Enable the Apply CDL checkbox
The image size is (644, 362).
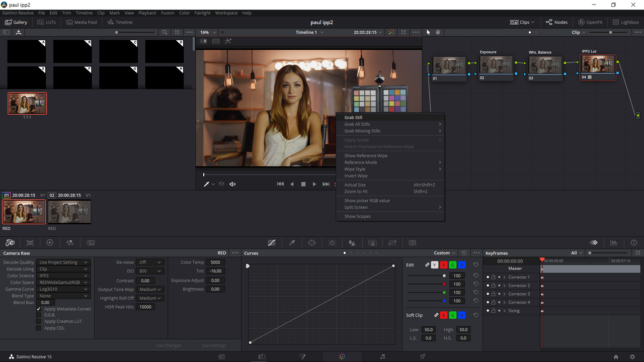tap(38, 328)
